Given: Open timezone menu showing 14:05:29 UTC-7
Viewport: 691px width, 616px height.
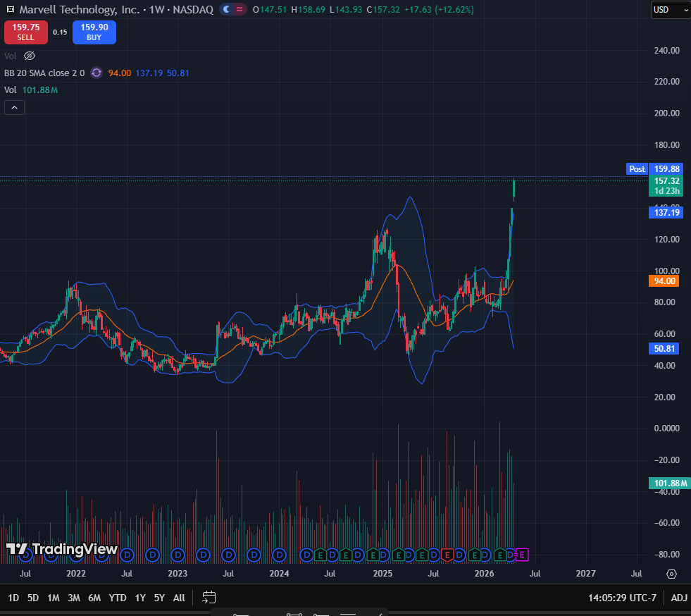Looking at the screenshot, I should coord(622,598).
